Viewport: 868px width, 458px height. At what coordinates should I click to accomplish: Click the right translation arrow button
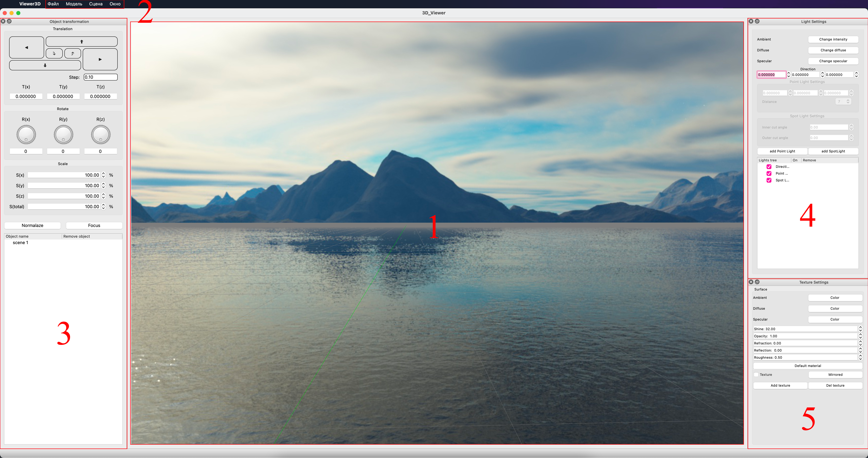(x=100, y=59)
